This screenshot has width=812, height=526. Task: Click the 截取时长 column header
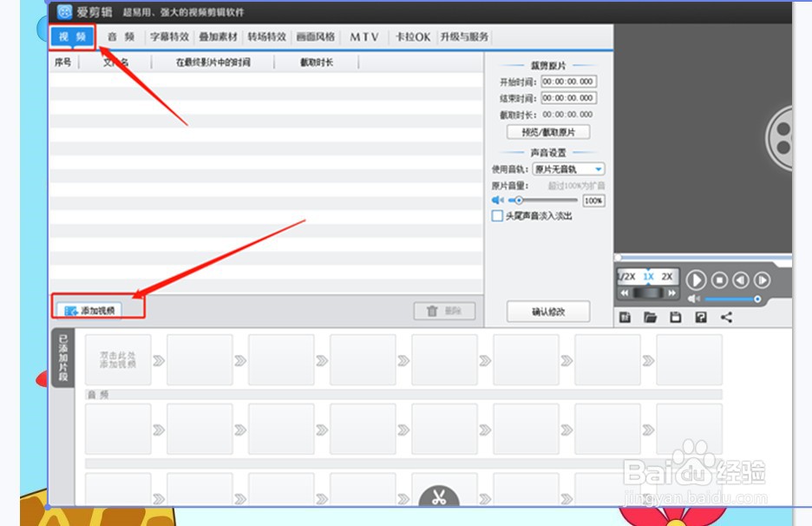click(x=317, y=62)
